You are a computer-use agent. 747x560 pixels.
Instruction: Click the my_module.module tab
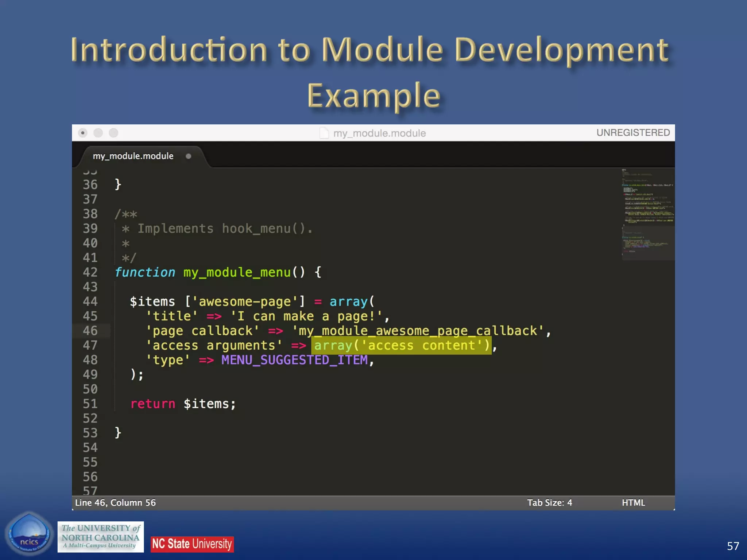tap(133, 156)
